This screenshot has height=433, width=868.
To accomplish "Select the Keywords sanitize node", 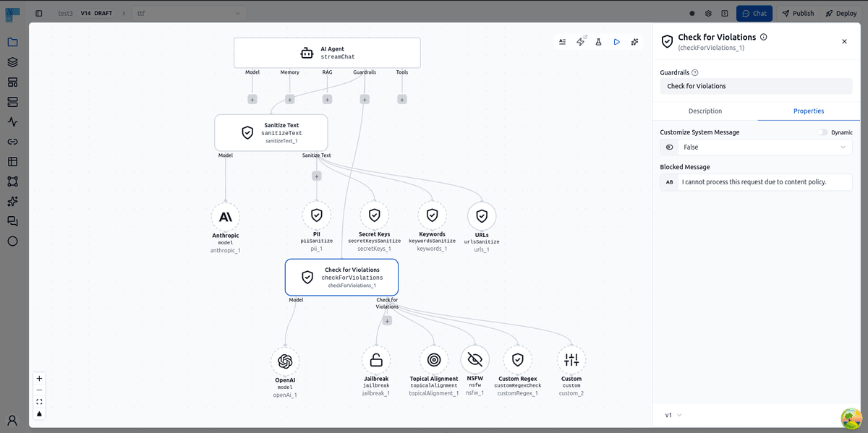I will pyautogui.click(x=432, y=215).
